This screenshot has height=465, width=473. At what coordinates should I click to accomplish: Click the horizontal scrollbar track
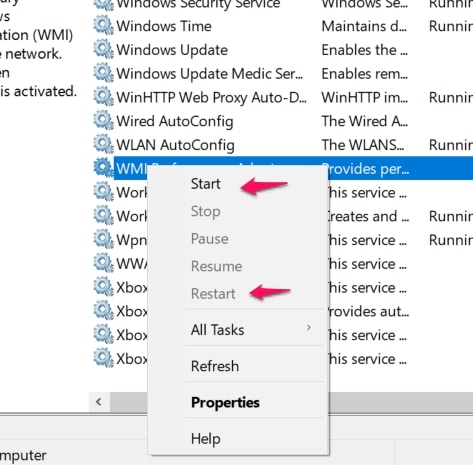tap(400, 402)
